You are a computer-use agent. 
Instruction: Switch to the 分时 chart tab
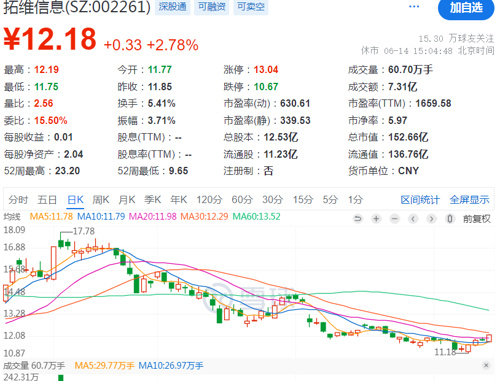[x=18, y=200]
